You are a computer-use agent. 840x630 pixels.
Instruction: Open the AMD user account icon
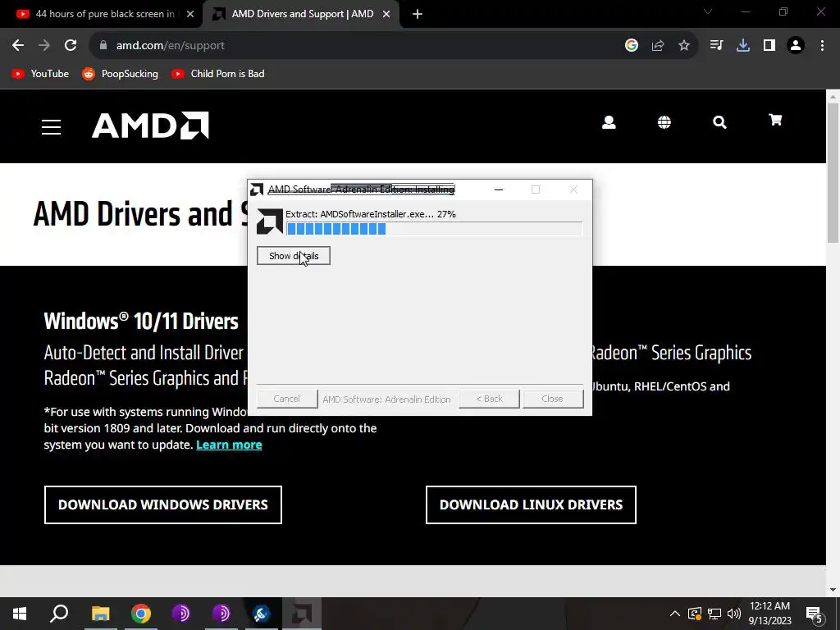tap(609, 123)
